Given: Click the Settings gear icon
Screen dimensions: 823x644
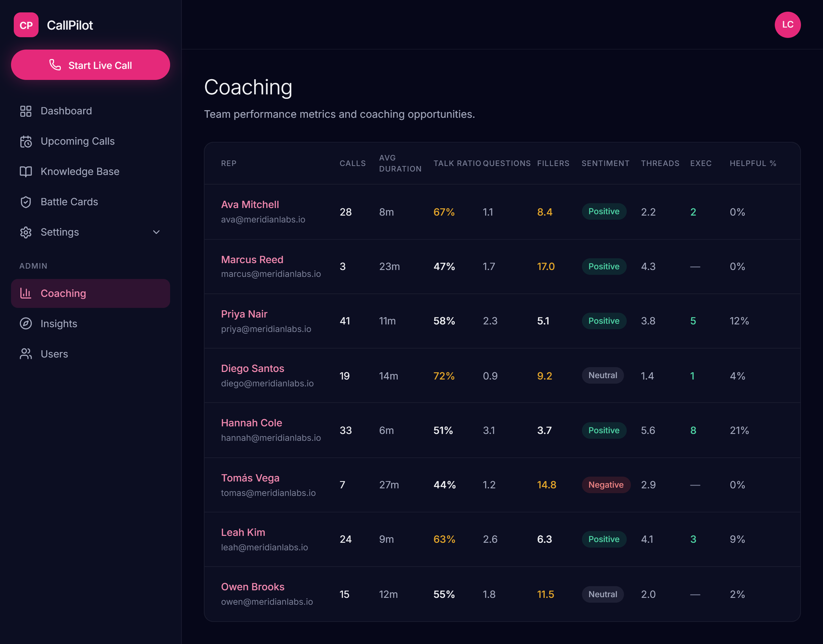Looking at the screenshot, I should 26,232.
